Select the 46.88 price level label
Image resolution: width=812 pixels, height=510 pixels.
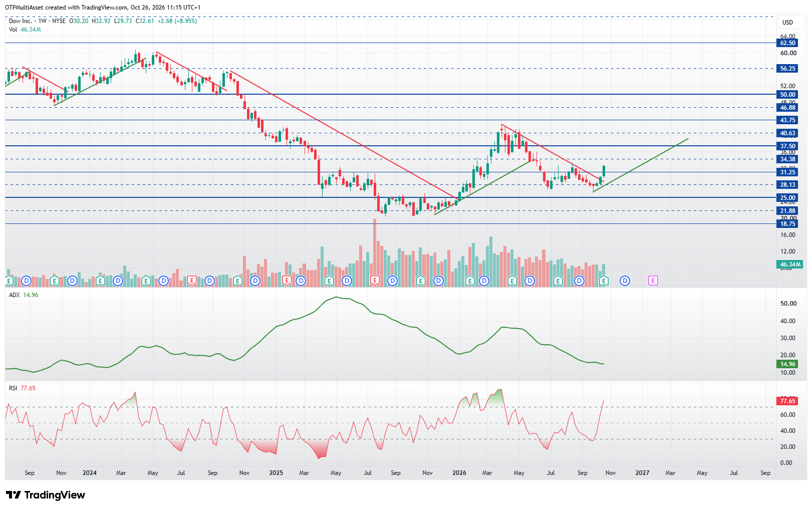click(x=787, y=107)
